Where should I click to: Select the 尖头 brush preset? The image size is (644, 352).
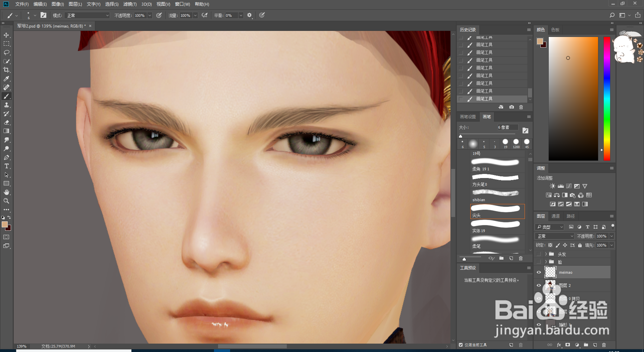pos(497,212)
